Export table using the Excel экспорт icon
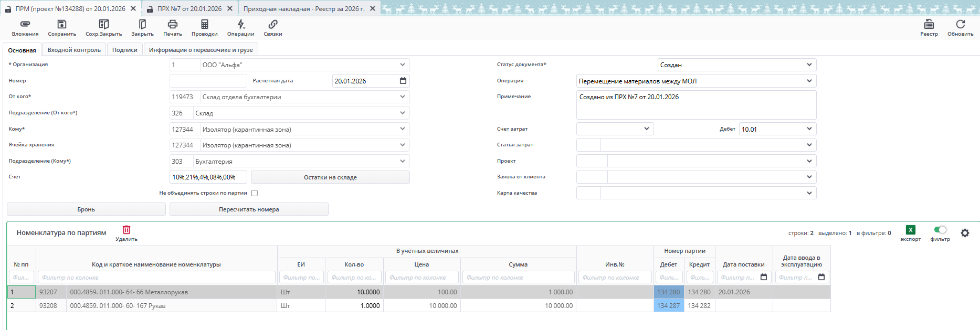Image resolution: width=980 pixels, height=330 pixels. point(910,230)
